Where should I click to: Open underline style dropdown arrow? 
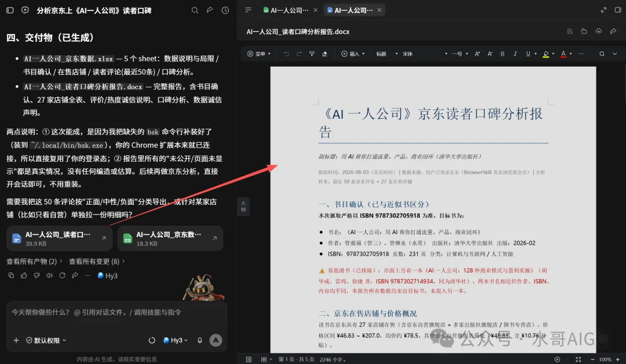[x=536, y=54]
